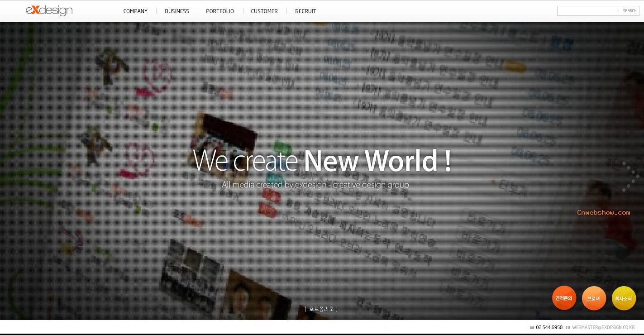Open the RECRUIT menu
This screenshot has width=644, height=335.
pyautogui.click(x=305, y=11)
